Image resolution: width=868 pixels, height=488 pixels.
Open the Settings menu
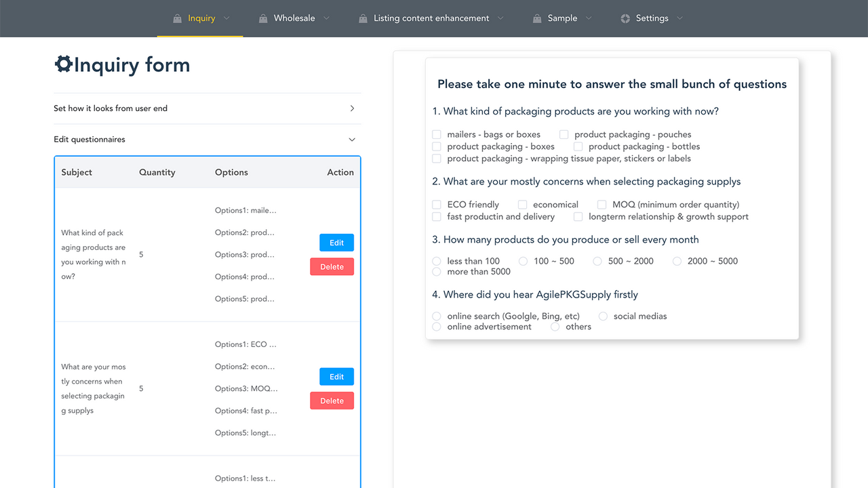click(x=652, y=18)
